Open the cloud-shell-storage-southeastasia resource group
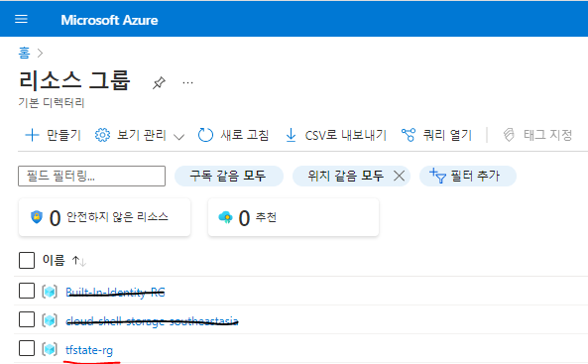 coord(152,320)
